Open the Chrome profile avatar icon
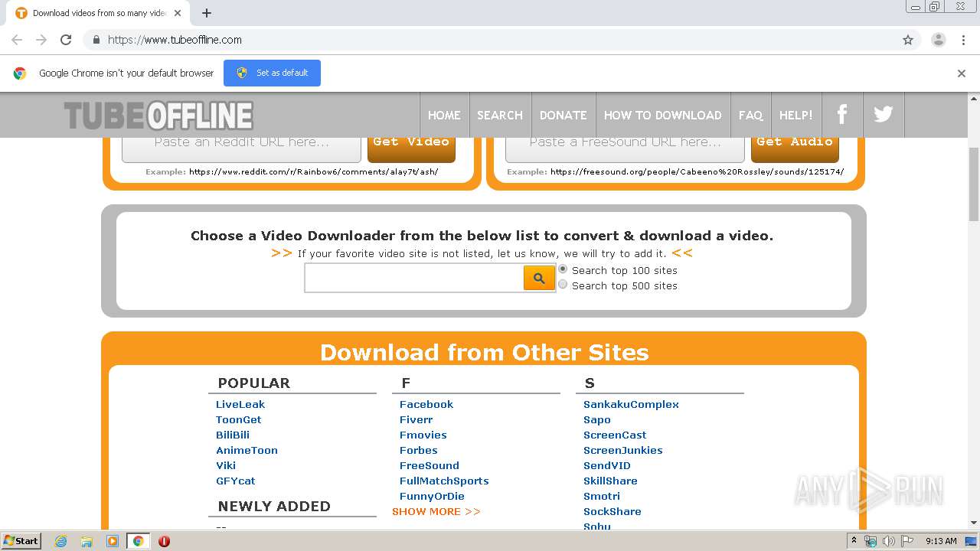This screenshot has width=980, height=551. pyautogui.click(x=939, y=40)
